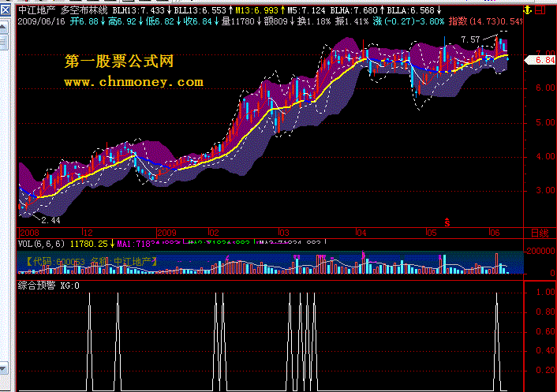Click the 02 month label on time axis
557x392 pixels.
click(214, 233)
